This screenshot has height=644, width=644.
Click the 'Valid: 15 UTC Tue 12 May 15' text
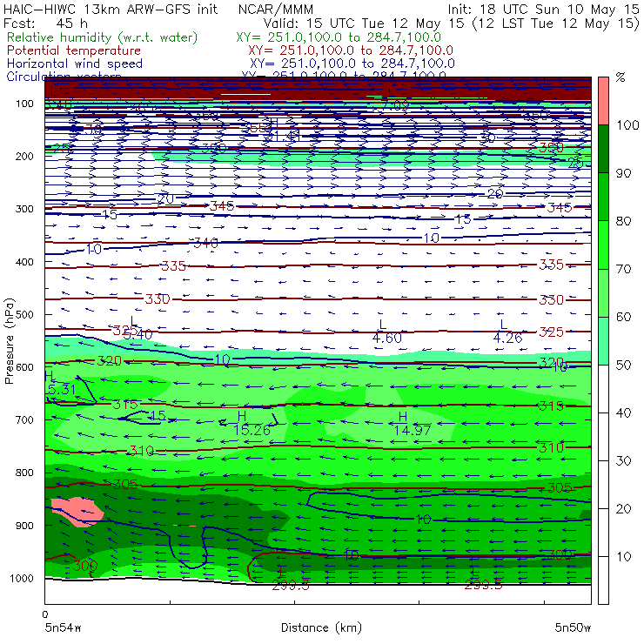364,23
